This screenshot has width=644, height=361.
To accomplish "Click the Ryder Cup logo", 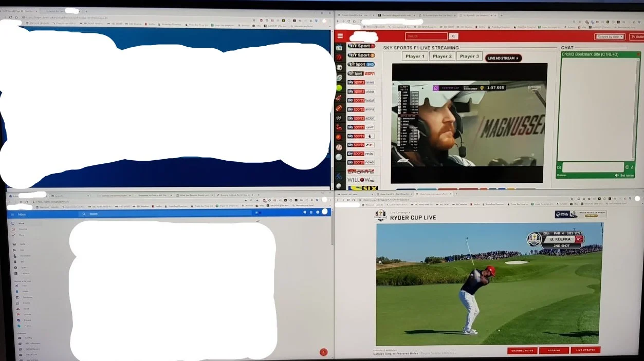I will 380,215.
